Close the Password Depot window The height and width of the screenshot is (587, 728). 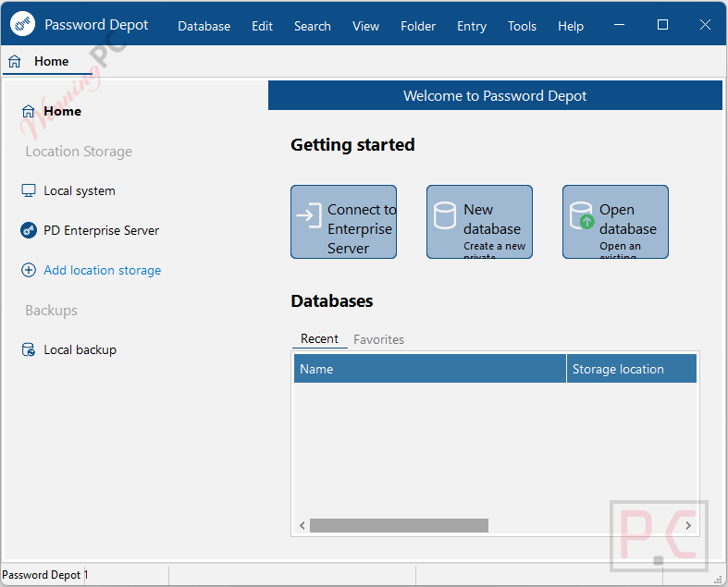[705, 25]
